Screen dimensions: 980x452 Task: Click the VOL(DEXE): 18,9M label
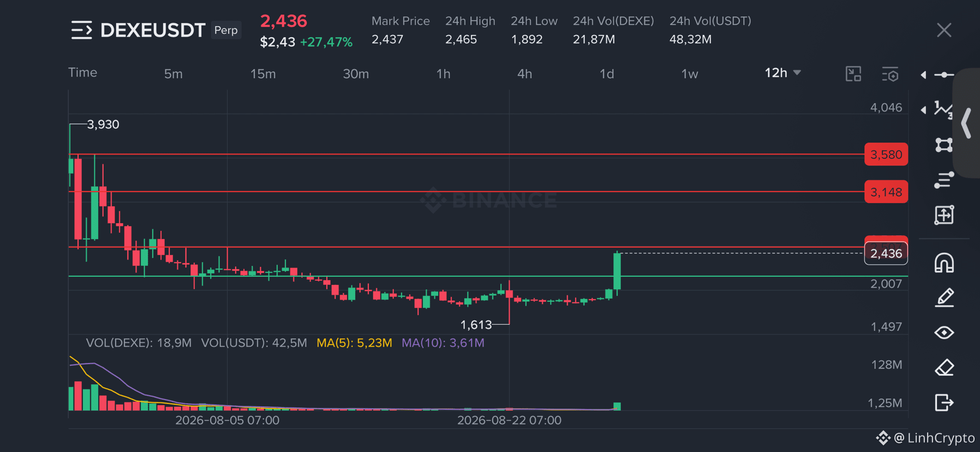click(x=139, y=343)
